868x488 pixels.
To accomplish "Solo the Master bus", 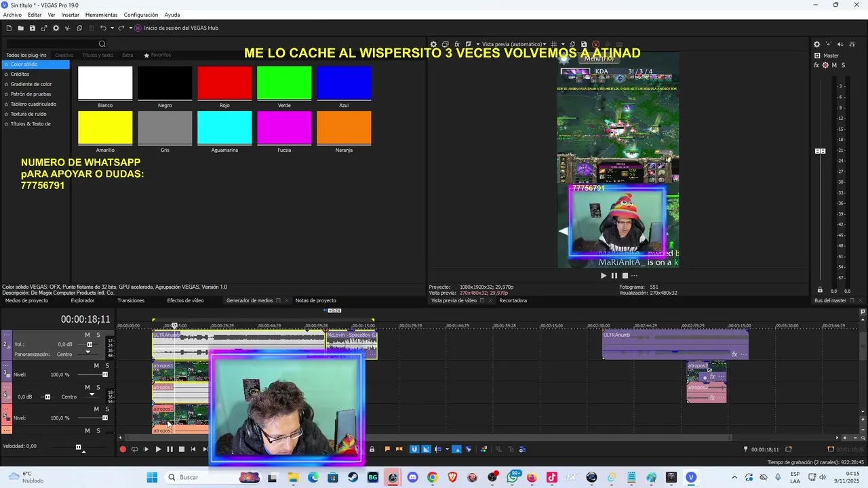I will pyautogui.click(x=843, y=65).
